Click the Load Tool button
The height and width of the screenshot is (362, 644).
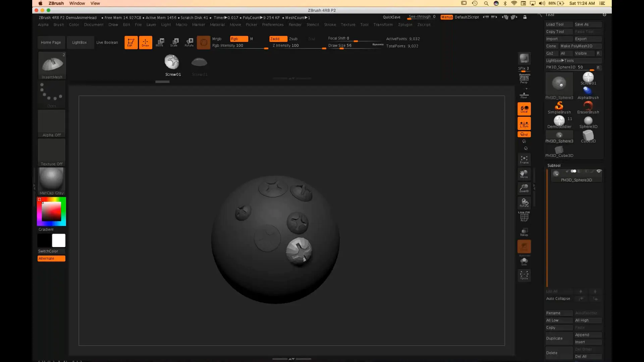tap(559, 24)
